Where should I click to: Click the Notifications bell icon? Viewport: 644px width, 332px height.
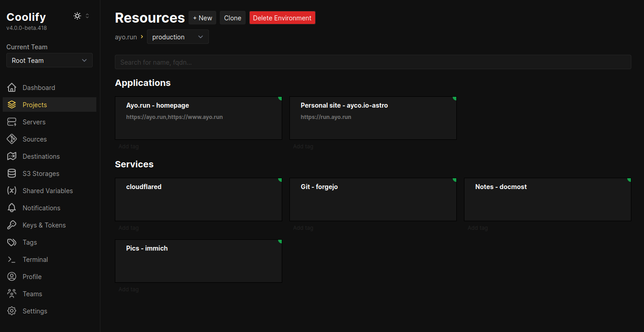[12, 208]
